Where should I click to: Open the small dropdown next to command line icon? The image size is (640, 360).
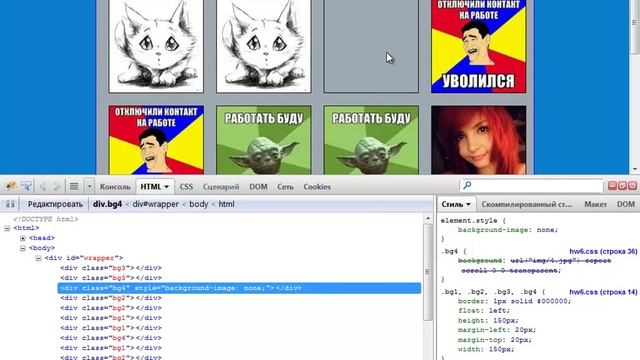pyautogui.click(x=89, y=187)
